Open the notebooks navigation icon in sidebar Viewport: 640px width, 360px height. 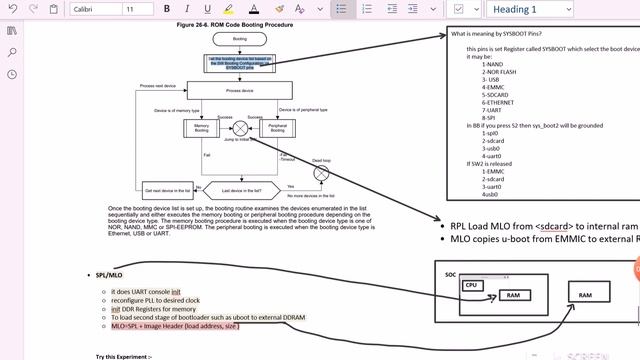coord(12,31)
